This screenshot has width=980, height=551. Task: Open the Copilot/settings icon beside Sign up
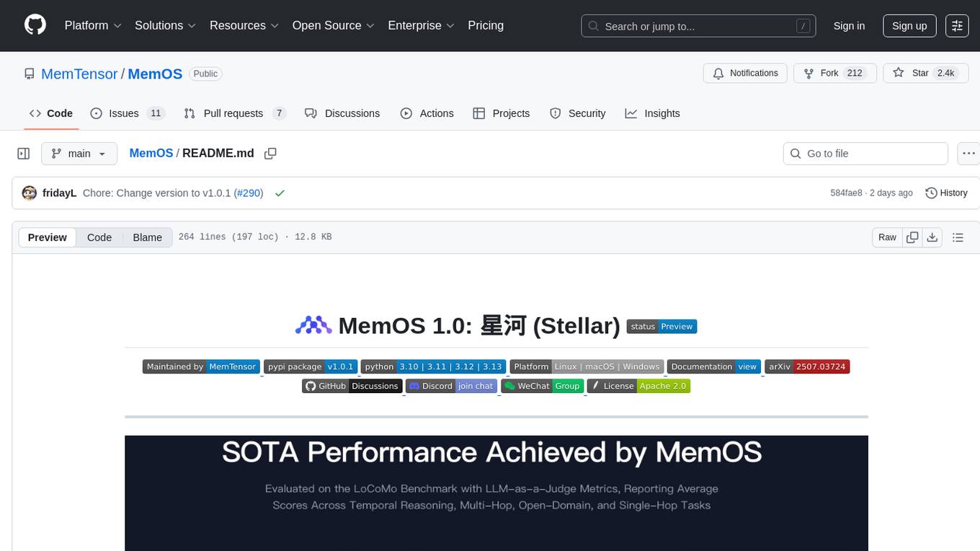pos(957,26)
